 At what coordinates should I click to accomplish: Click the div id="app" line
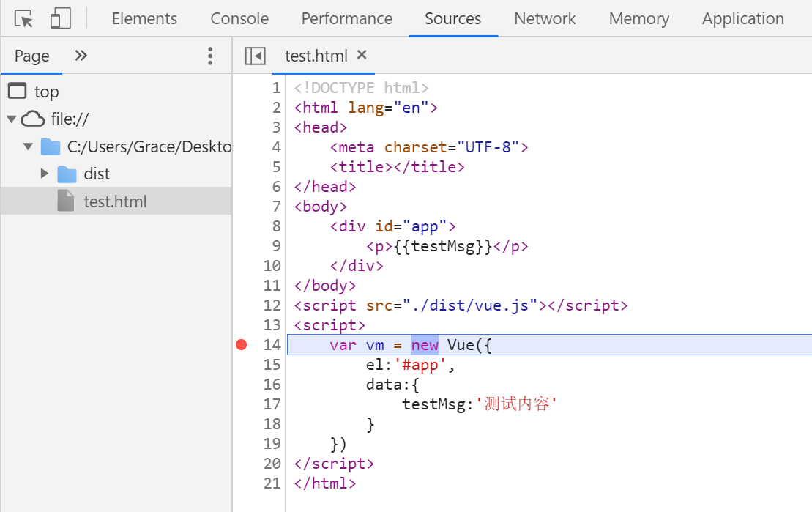tap(393, 226)
